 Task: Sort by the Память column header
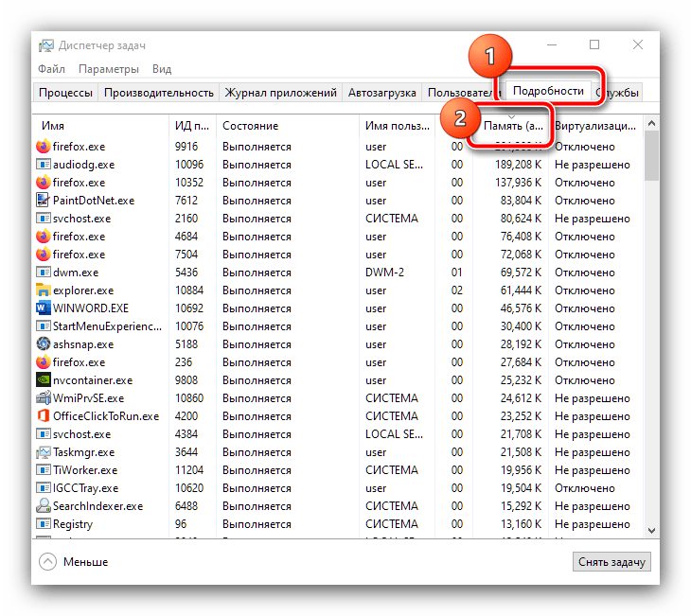click(x=513, y=126)
